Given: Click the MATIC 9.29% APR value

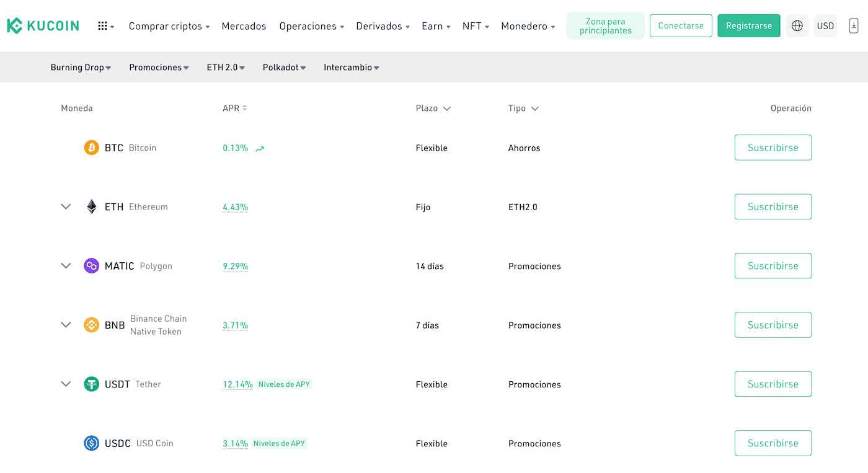Looking at the screenshot, I should pyautogui.click(x=236, y=266).
